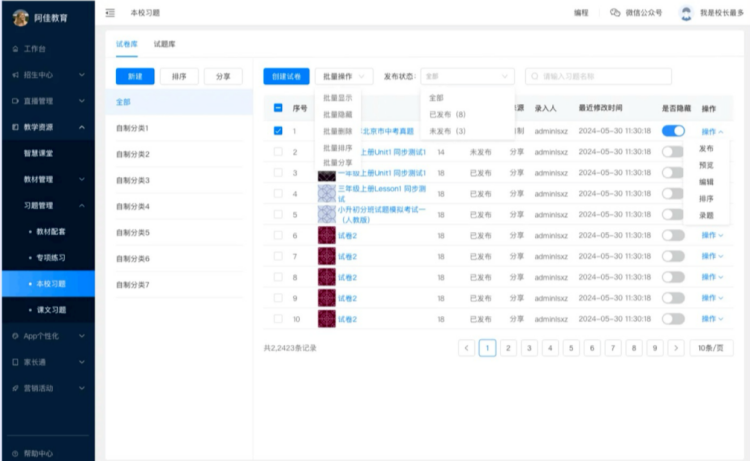Go to page 9

tap(655, 348)
